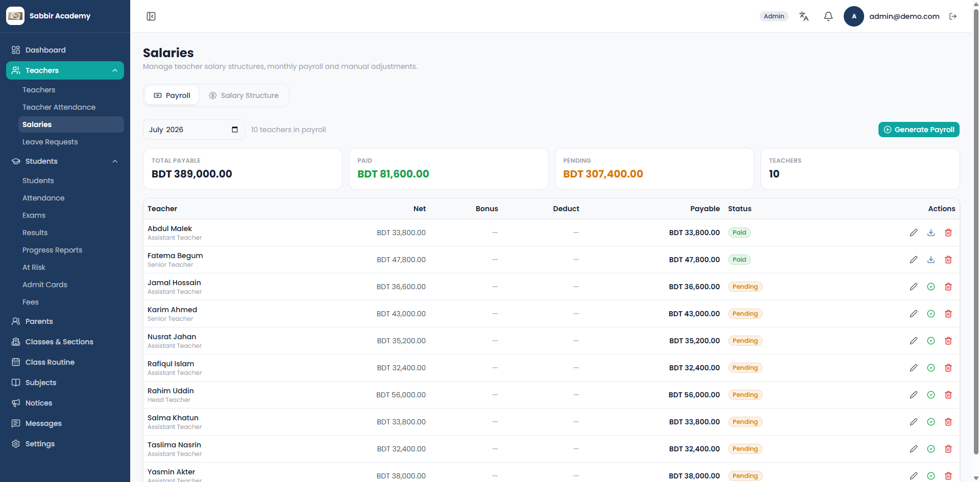Open Admit Cards page

click(71, 285)
